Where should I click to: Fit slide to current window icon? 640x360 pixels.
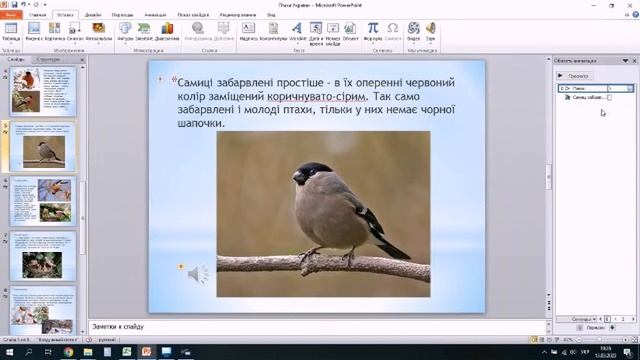click(635, 340)
